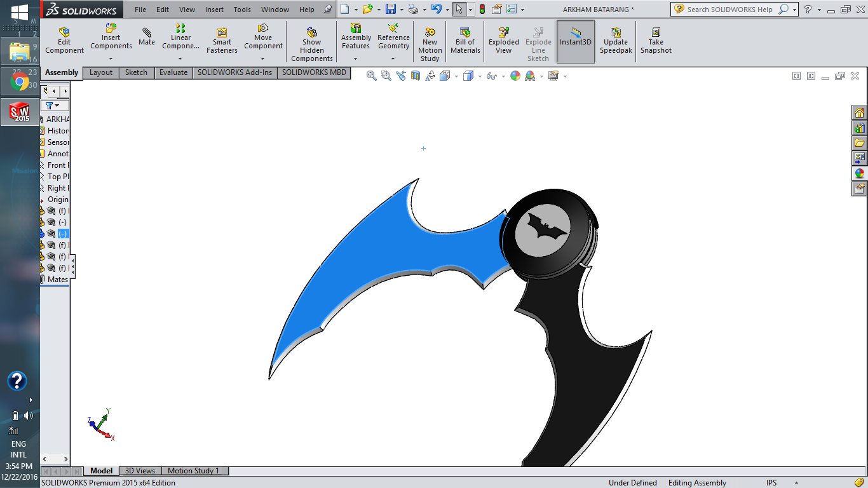Click the Display Style cube icon
This screenshot has width=868, height=488.
(468, 76)
